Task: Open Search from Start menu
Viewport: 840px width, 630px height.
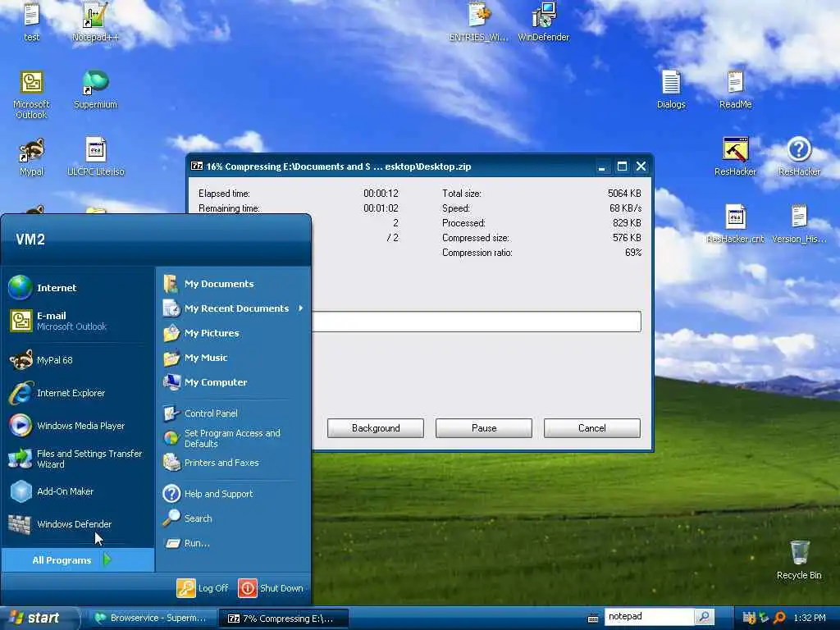Action: coord(233,518)
